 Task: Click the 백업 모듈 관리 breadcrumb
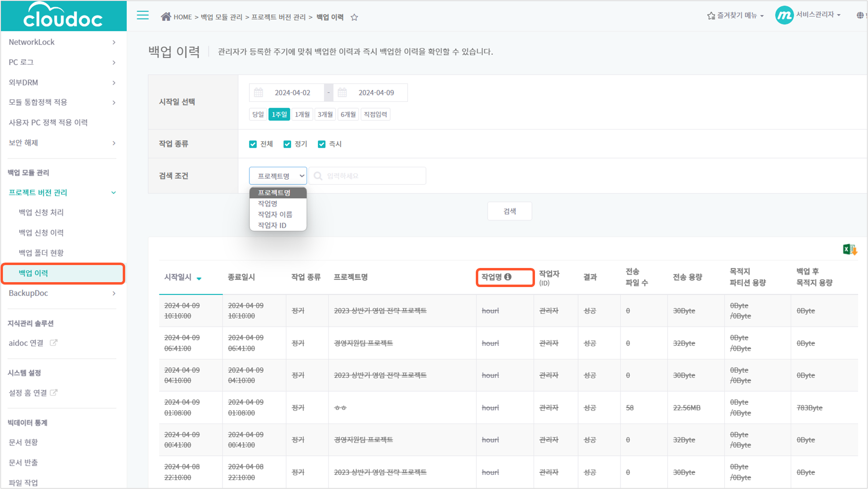pyautogui.click(x=222, y=17)
